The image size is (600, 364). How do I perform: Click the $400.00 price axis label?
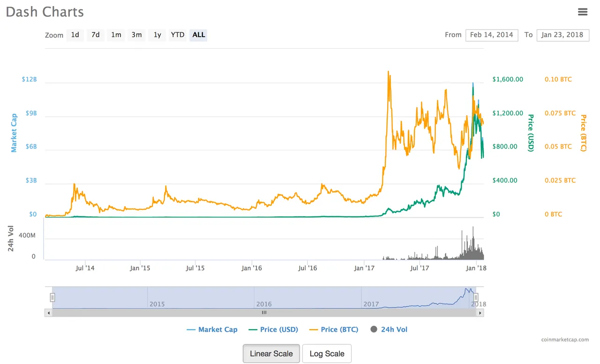point(505,180)
